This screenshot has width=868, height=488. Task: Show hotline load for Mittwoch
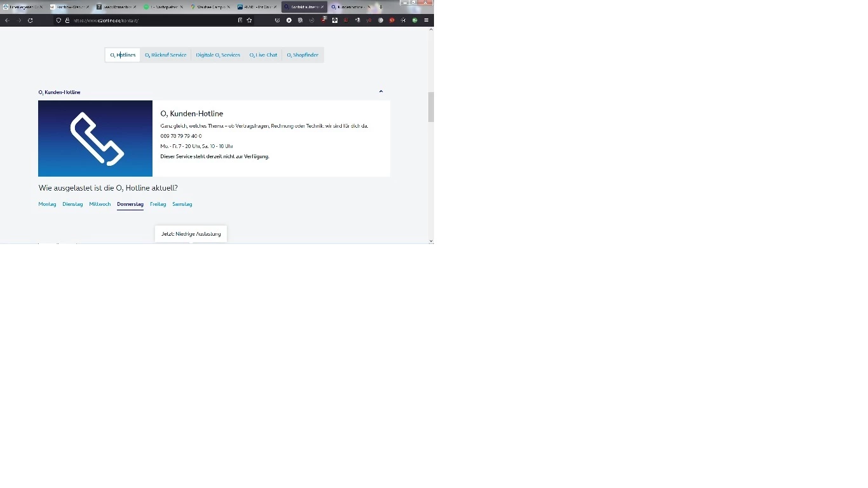tap(100, 204)
